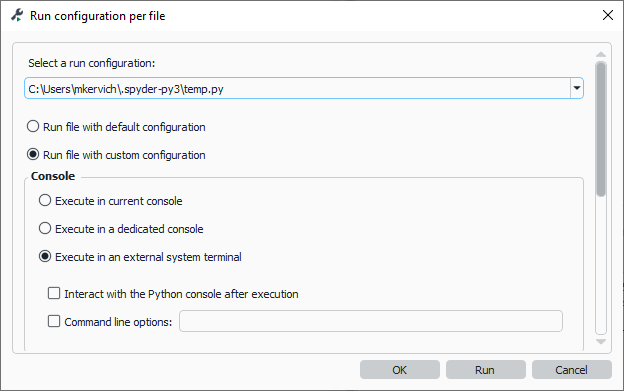The image size is (624, 391).
Task: Click the scrollbar up arrow
Action: pyautogui.click(x=601, y=54)
